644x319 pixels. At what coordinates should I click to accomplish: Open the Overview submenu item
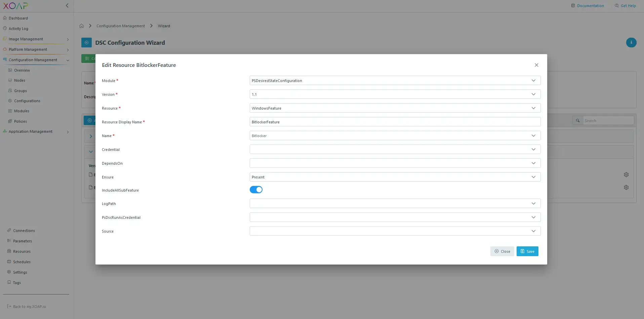(x=22, y=70)
